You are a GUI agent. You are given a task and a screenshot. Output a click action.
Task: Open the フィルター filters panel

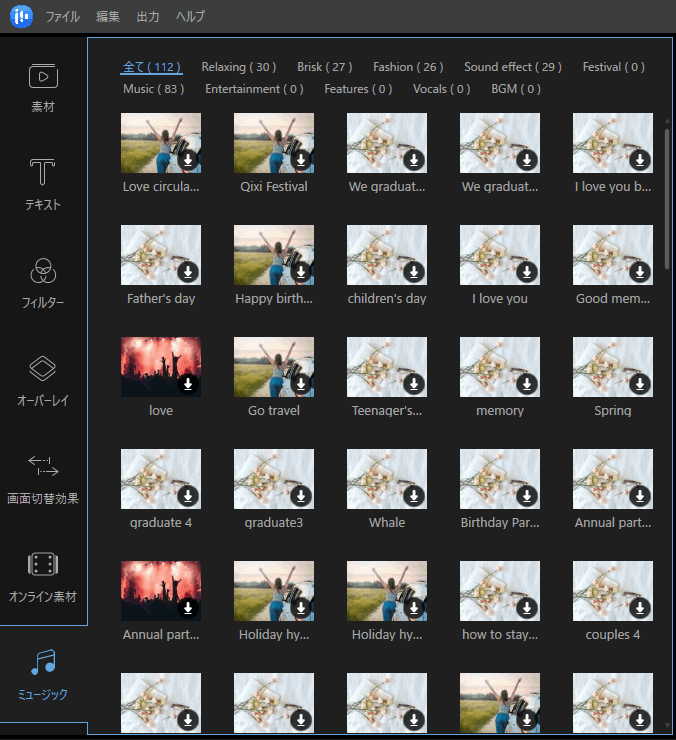tap(43, 282)
